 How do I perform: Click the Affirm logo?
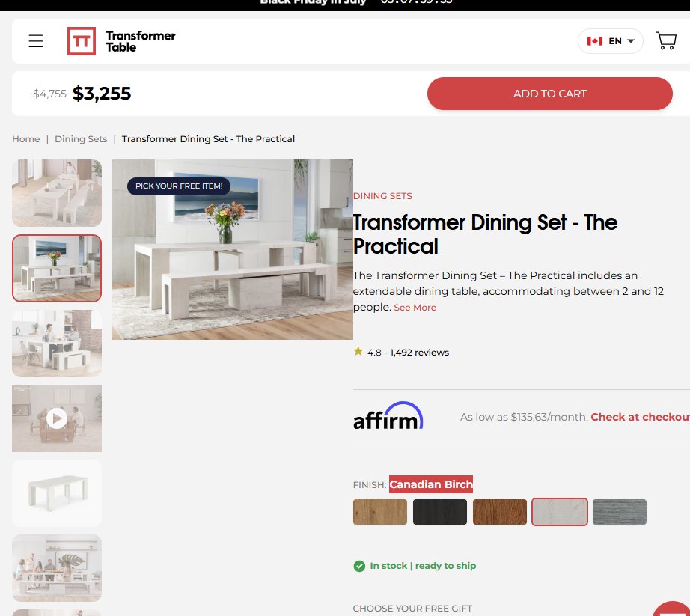(388, 416)
